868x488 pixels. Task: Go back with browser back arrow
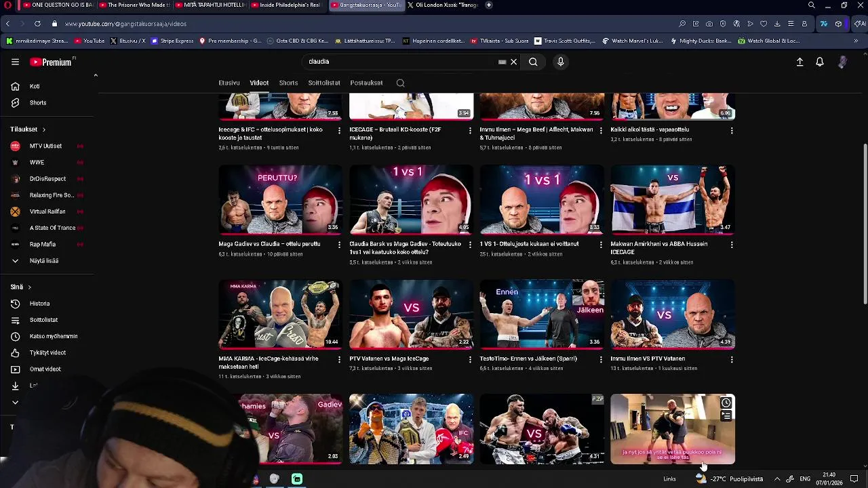(7, 24)
